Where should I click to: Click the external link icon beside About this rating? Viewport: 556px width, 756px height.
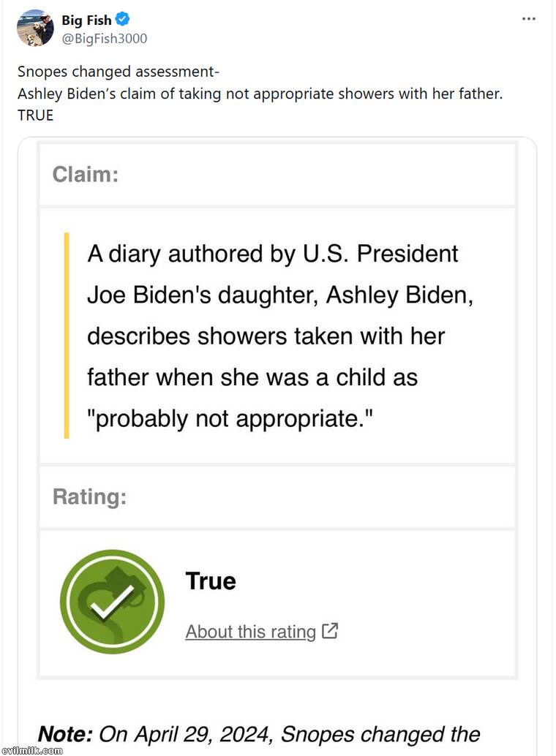pyautogui.click(x=330, y=631)
